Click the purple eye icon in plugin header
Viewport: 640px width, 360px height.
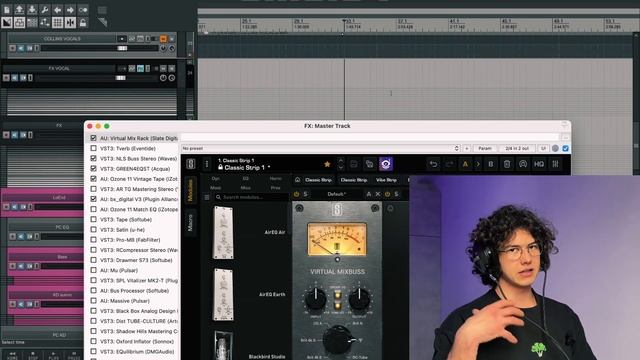coord(386,164)
